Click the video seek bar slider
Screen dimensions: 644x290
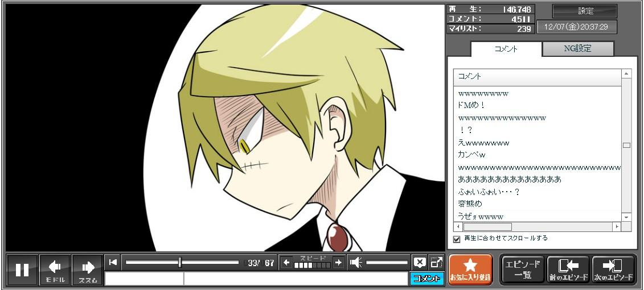coord(180,262)
